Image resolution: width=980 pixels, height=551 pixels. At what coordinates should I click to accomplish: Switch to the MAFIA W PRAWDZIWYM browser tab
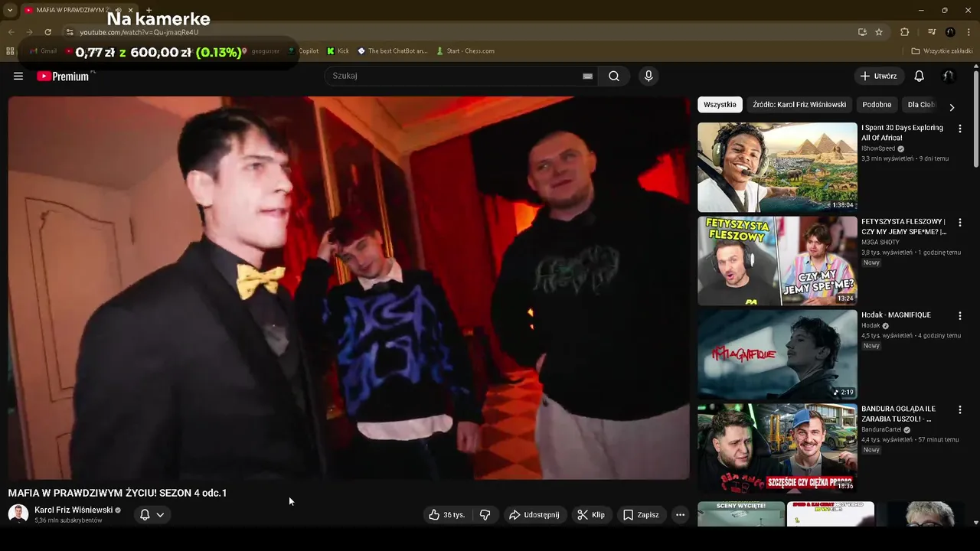click(x=73, y=10)
